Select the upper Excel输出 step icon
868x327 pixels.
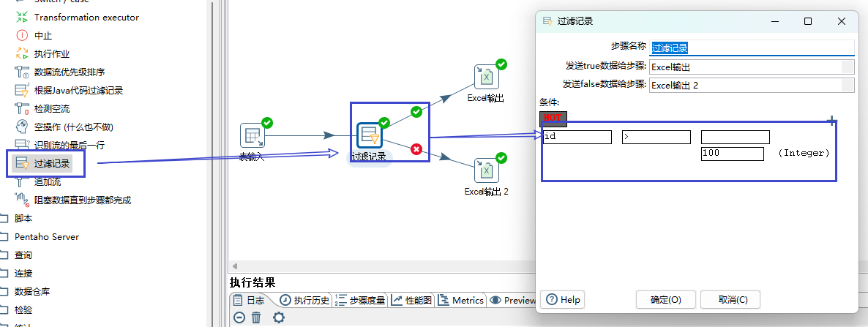coord(485,76)
